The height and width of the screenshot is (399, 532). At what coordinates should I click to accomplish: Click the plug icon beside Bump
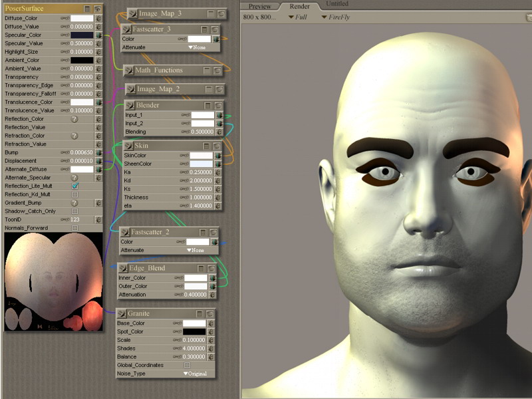pyautogui.click(x=98, y=152)
